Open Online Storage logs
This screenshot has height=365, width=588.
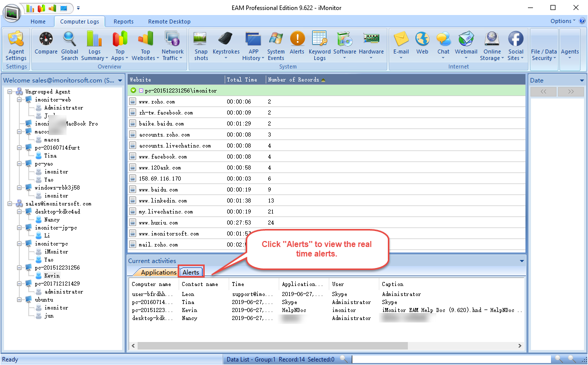click(491, 46)
